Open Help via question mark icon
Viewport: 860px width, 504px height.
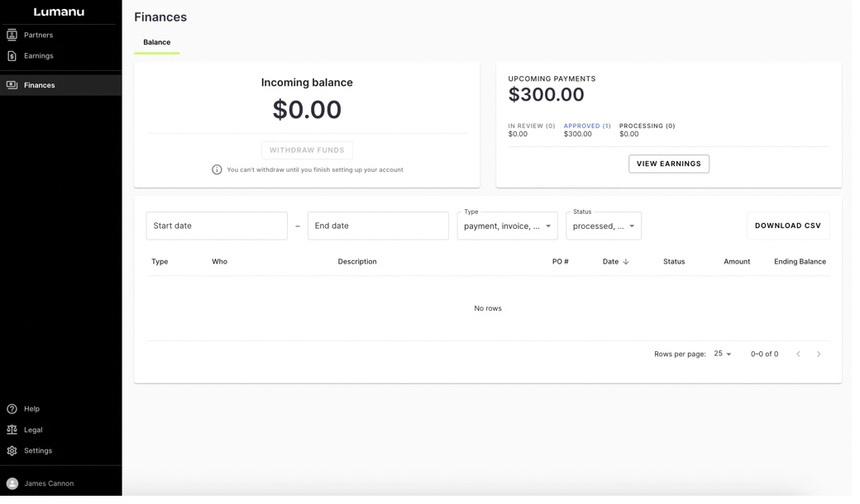[x=12, y=409]
